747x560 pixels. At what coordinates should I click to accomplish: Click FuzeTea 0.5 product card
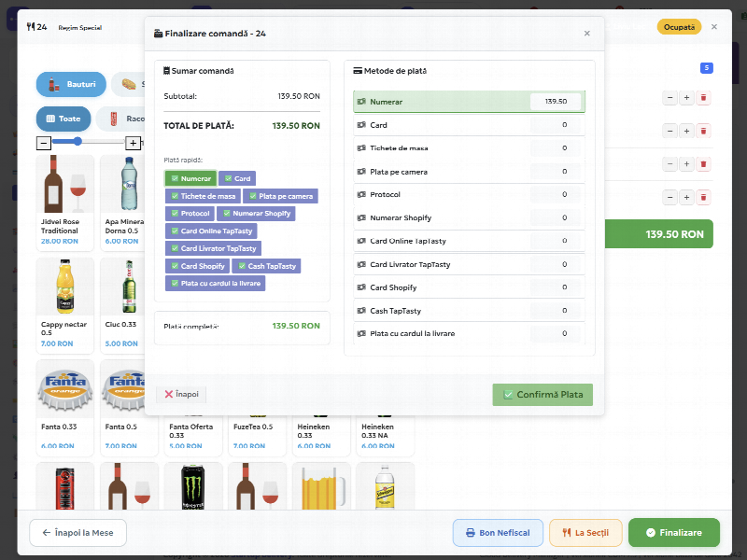tap(258, 435)
